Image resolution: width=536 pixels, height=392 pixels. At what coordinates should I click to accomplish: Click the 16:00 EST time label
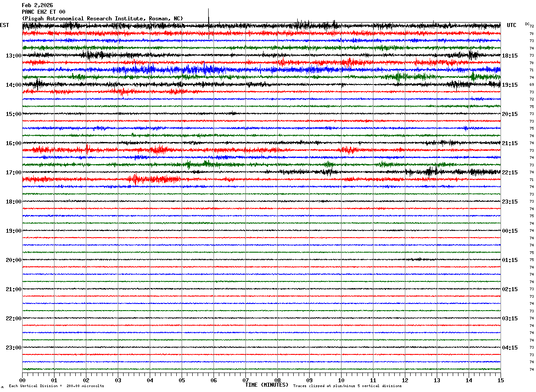coord(14,143)
